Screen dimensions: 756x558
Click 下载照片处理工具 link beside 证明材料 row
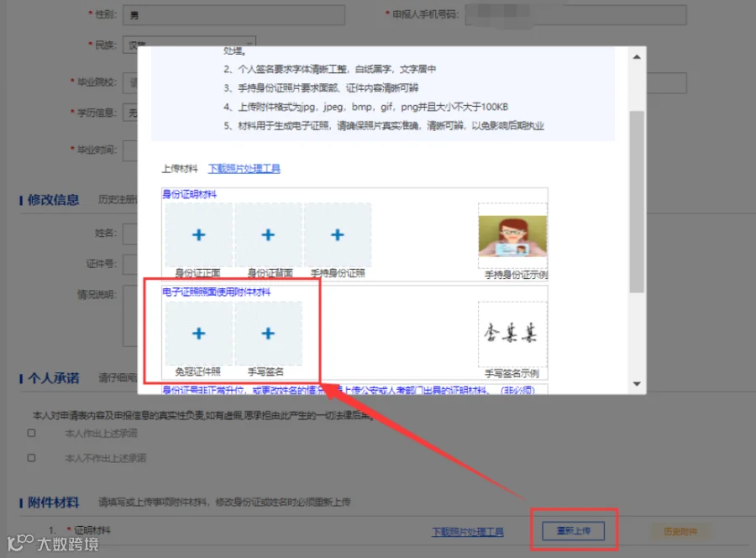click(467, 531)
